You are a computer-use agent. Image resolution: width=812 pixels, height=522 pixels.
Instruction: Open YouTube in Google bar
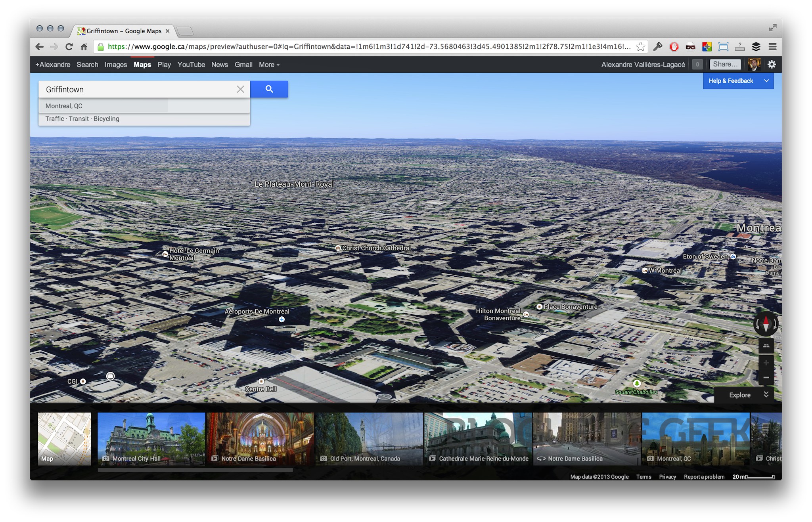191,65
